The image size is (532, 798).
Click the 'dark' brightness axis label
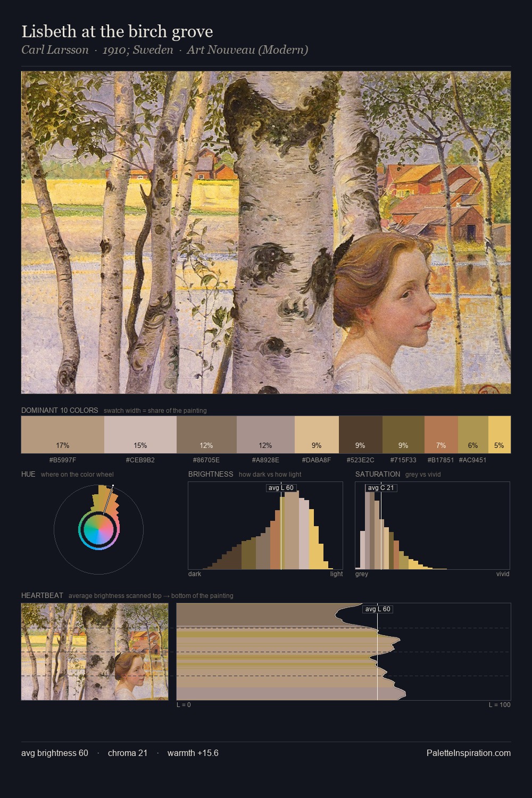pyautogui.click(x=195, y=573)
